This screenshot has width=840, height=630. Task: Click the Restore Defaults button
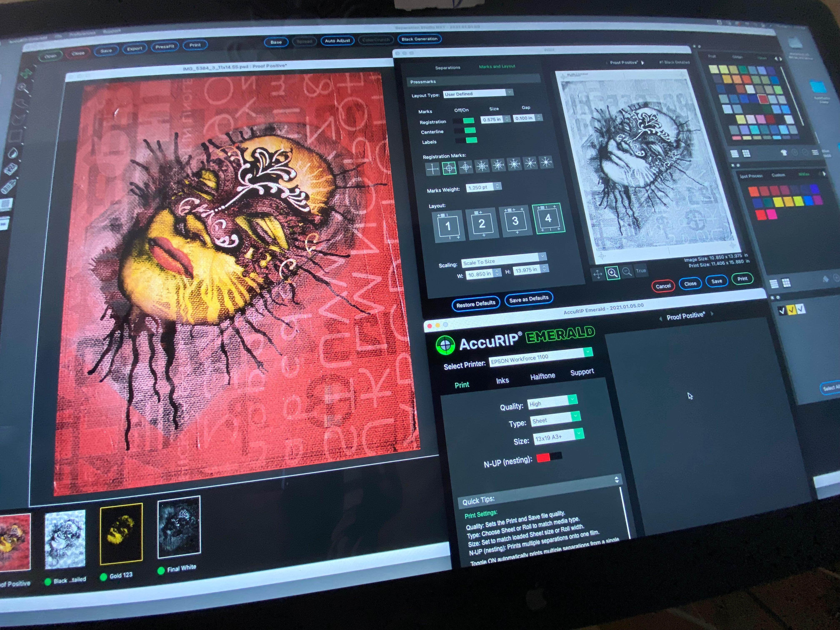(476, 304)
